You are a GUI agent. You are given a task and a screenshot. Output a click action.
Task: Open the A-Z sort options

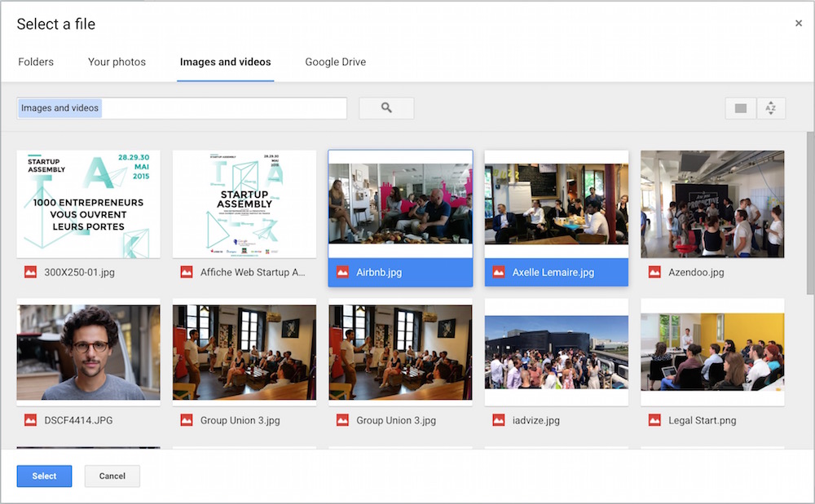click(771, 108)
